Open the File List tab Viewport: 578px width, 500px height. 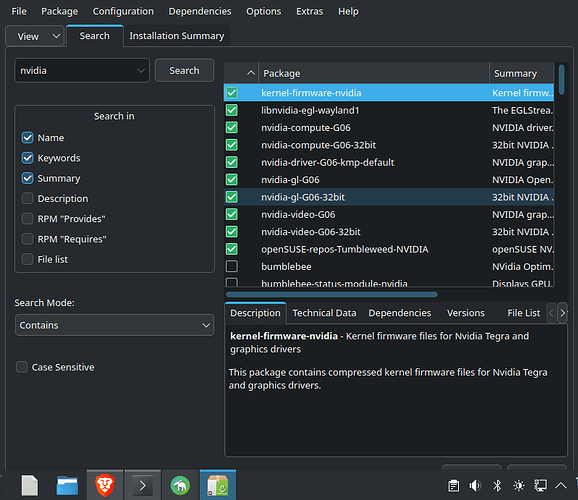pyautogui.click(x=523, y=313)
